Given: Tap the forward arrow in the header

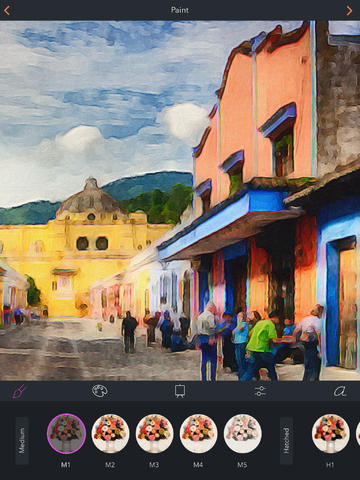Looking at the screenshot, I should click(349, 10).
